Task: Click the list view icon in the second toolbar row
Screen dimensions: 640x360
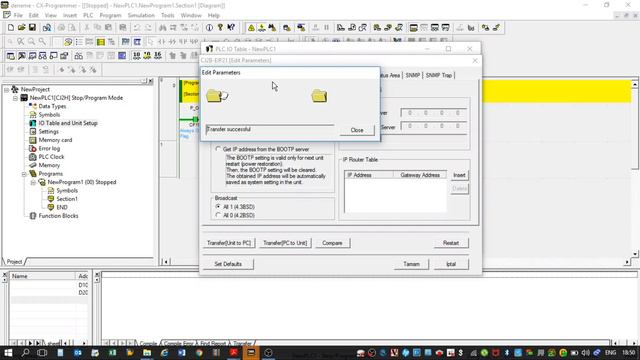Action: click(79, 42)
